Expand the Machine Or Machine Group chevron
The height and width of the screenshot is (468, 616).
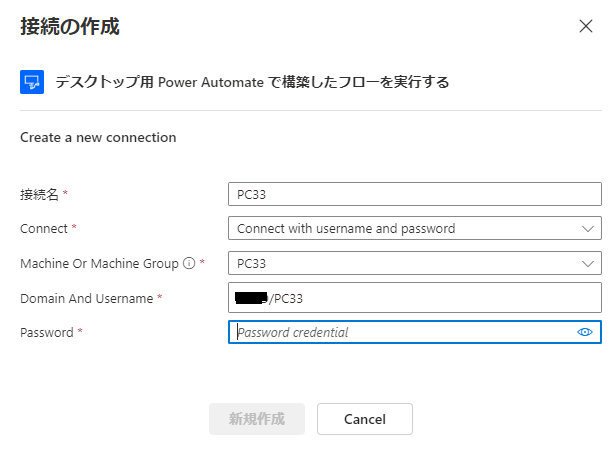point(587,264)
